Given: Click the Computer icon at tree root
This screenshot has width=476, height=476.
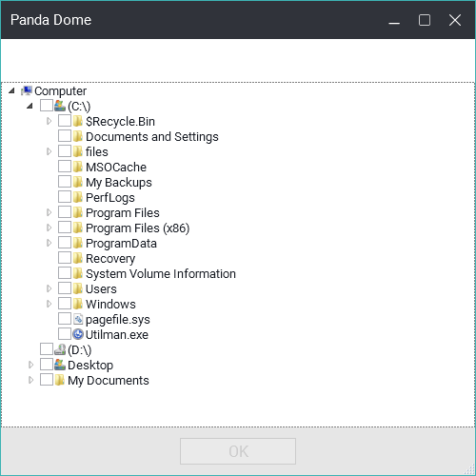Looking at the screenshot, I should (x=27, y=91).
